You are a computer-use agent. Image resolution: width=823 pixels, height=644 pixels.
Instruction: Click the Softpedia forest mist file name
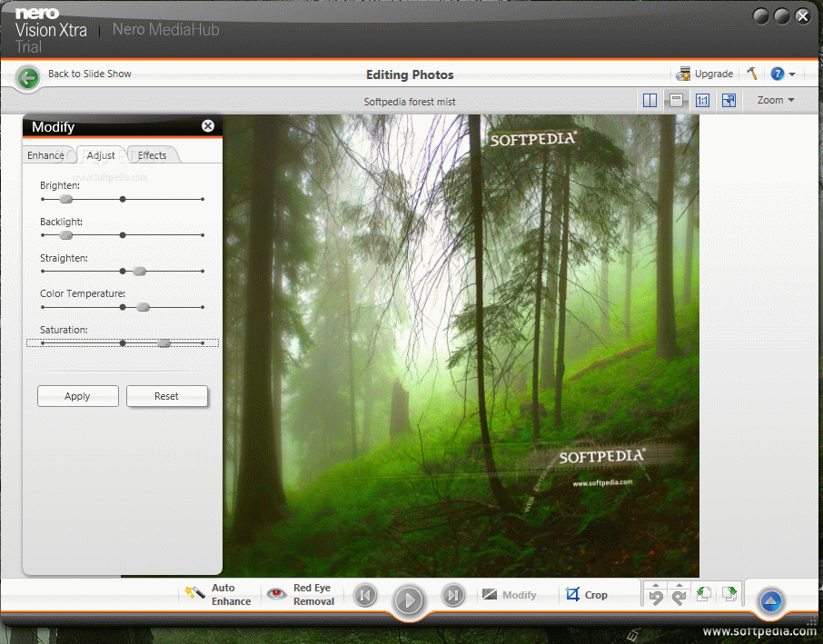(x=410, y=102)
